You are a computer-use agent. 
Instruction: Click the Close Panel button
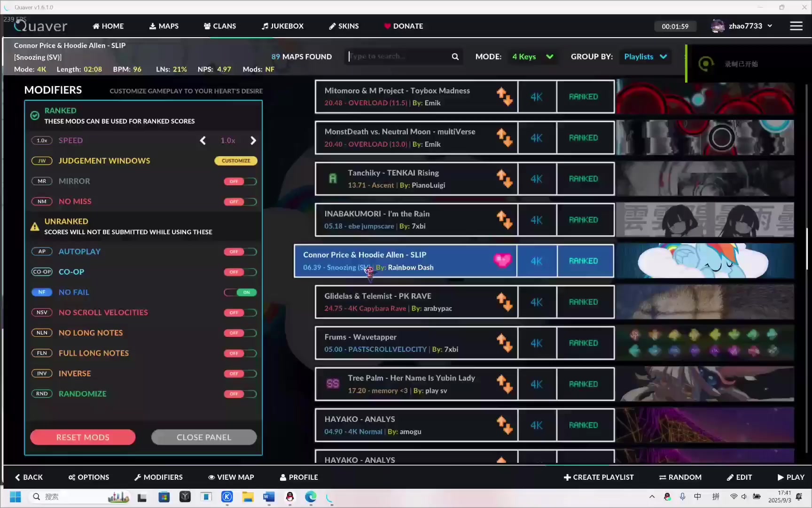(204, 437)
